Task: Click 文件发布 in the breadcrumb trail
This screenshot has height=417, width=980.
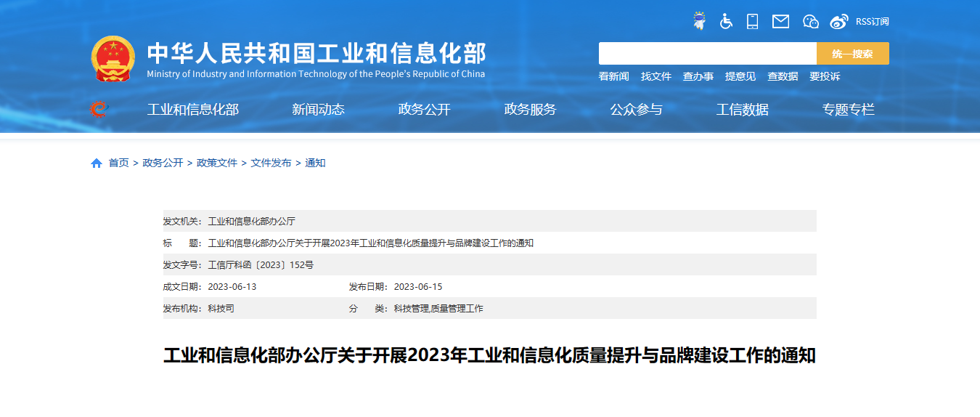Action: (x=271, y=163)
